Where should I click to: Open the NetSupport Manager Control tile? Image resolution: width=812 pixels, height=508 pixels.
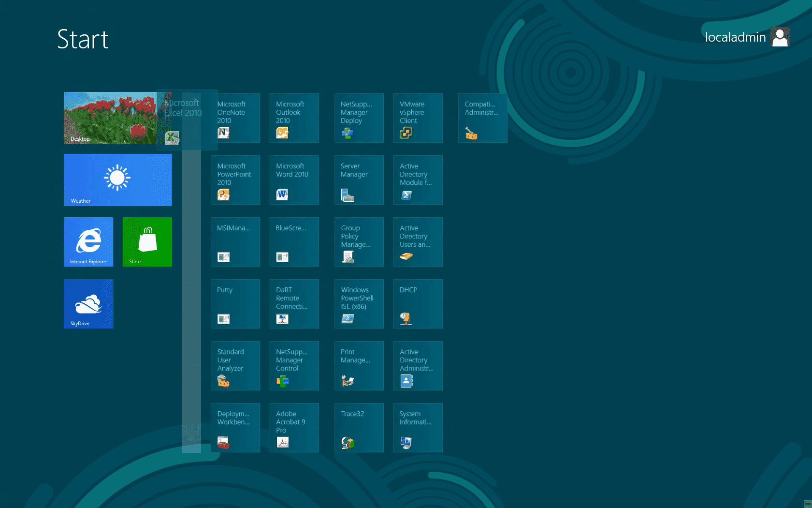[x=294, y=366]
